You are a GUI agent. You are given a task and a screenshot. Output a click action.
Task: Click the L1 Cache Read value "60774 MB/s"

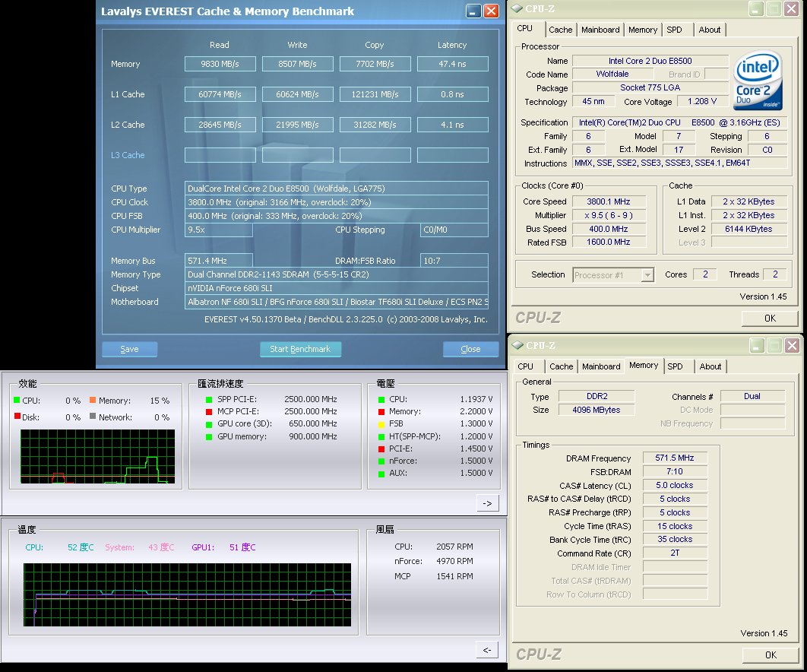pyautogui.click(x=220, y=94)
